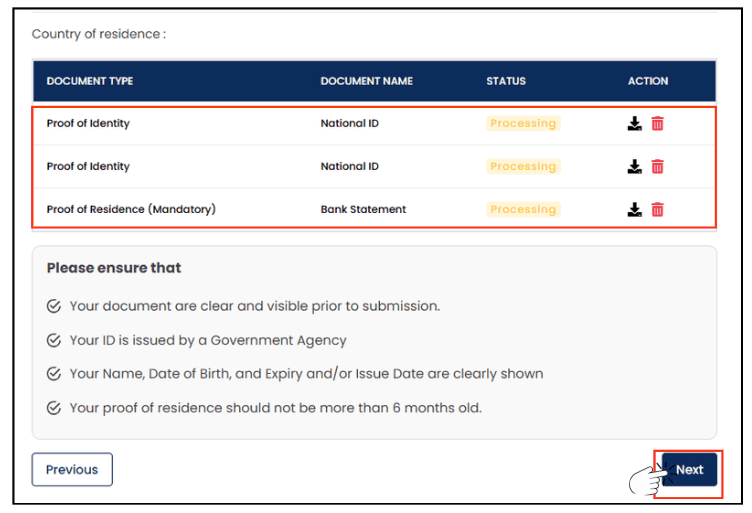Screen dimensions: 752x513
Task: Select the Proof of Residence (Mandatory) row
Action: pyautogui.click(x=374, y=209)
